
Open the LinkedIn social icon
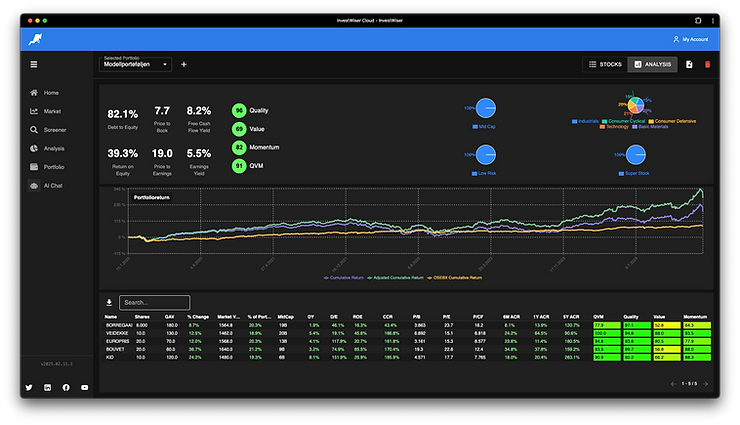pos(48,387)
